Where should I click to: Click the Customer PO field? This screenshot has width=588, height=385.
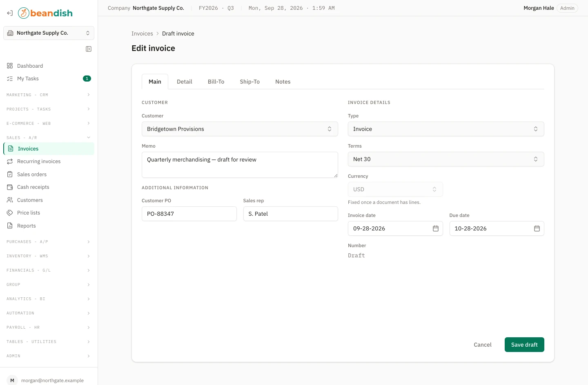[x=189, y=214]
